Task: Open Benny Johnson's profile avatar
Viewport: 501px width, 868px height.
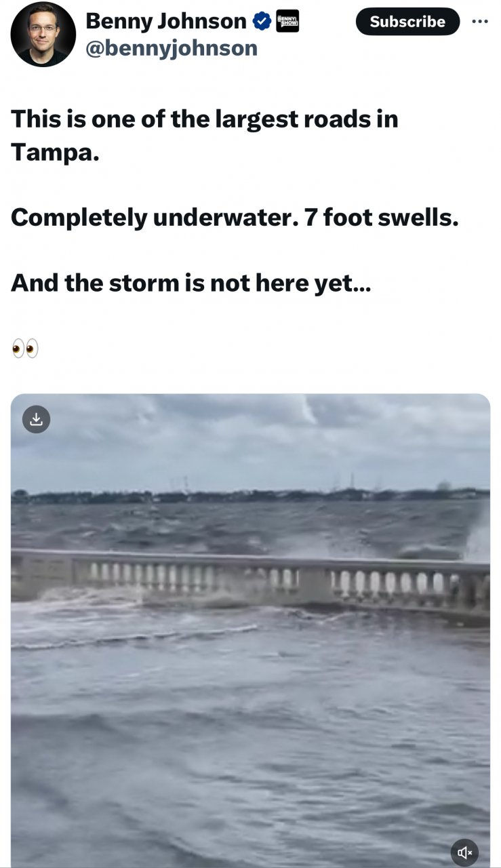Action: tap(43, 35)
